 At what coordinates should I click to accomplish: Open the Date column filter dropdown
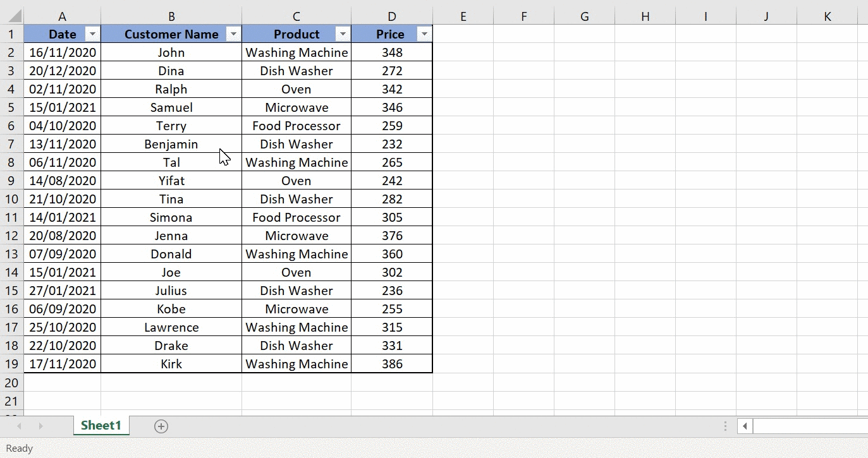click(92, 34)
